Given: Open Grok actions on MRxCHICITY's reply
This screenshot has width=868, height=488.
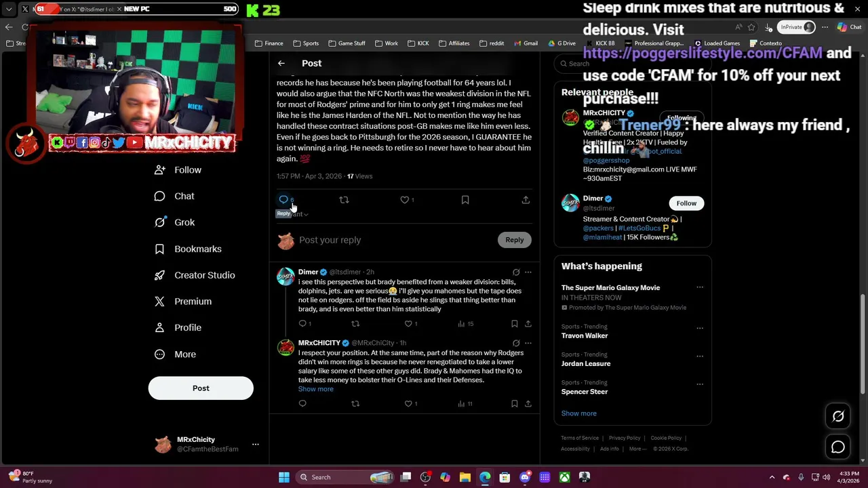Looking at the screenshot, I should [x=516, y=343].
